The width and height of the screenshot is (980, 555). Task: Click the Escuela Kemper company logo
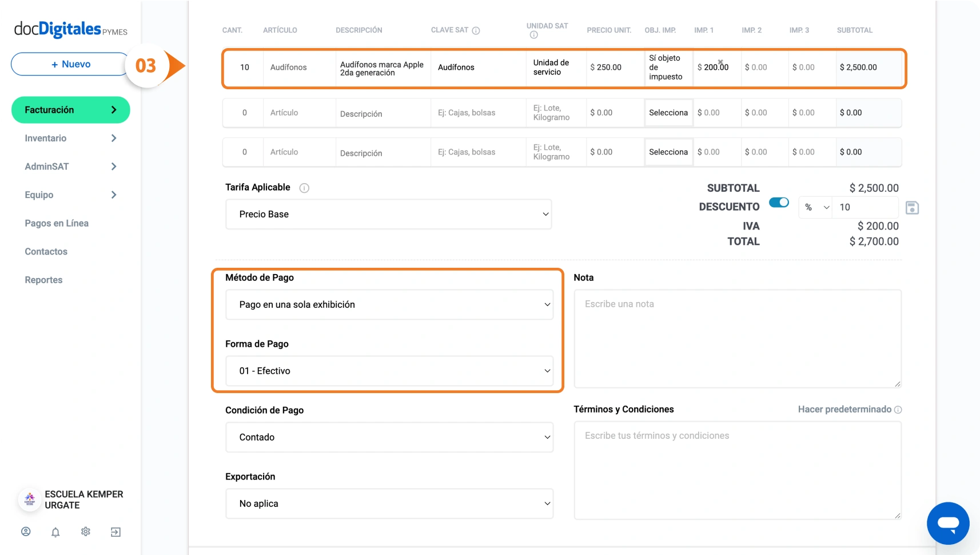point(30,499)
